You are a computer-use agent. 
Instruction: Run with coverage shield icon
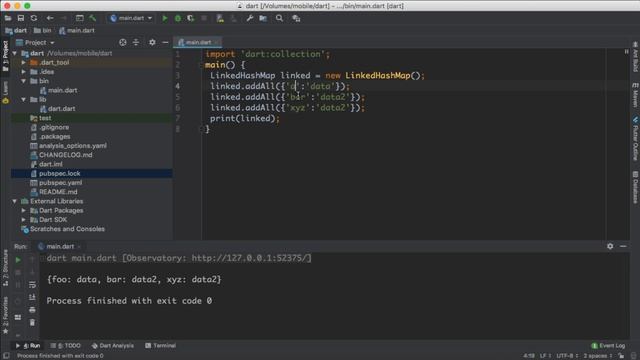[x=191, y=18]
